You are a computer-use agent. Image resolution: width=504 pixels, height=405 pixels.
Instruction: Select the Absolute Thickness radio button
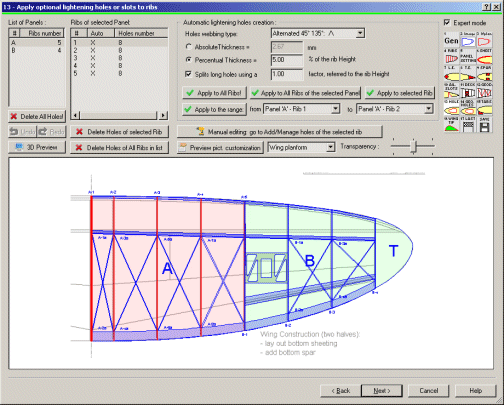point(189,47)
